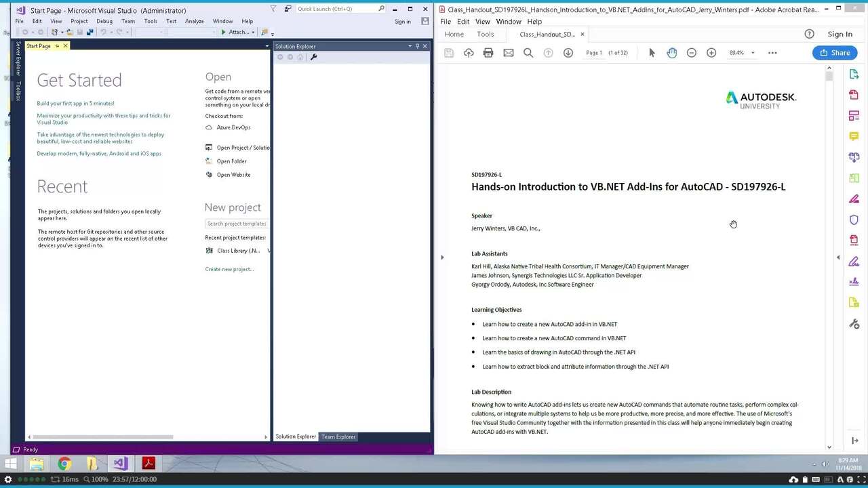Open the More Tools wrench icon in sidebar

coord(854,324)
